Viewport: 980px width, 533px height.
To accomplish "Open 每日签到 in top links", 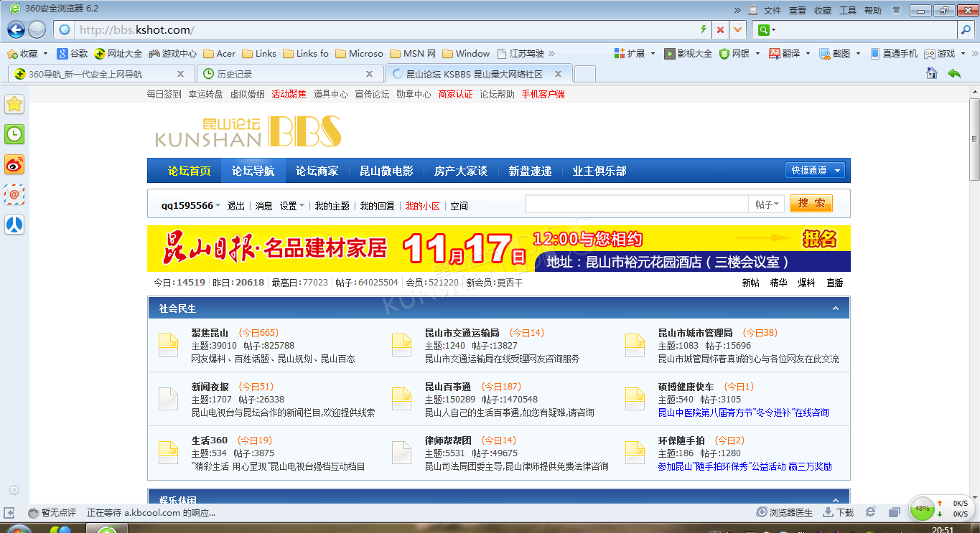I will (164, 94).
